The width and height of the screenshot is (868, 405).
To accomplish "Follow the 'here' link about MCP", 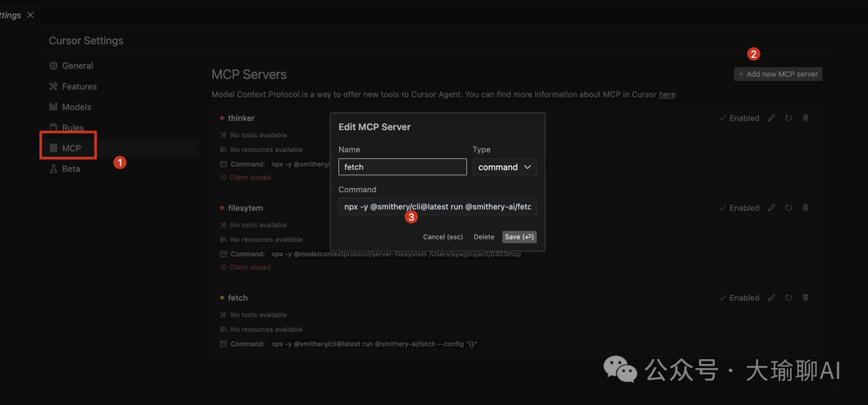I will 667,95.
